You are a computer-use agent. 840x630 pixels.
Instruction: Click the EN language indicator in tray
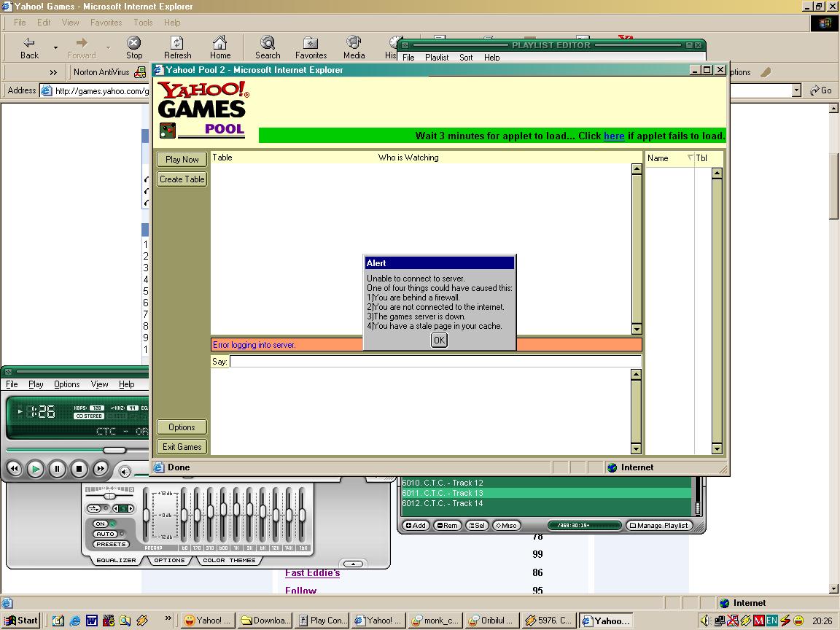point(771,621)
